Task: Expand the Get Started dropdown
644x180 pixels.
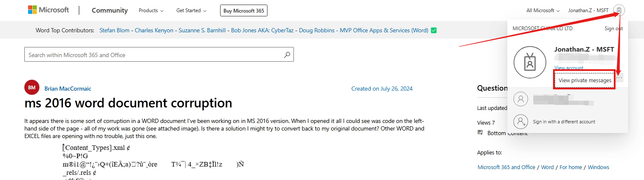Action: coord(191,10)
